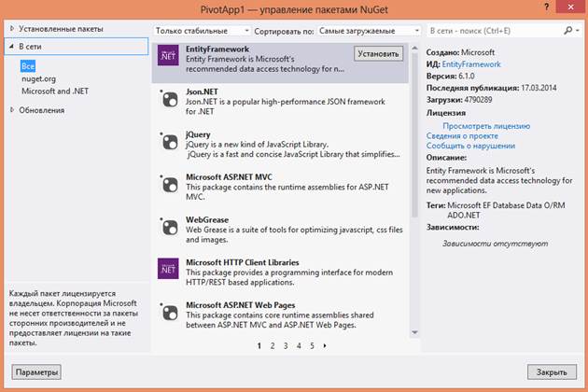This screenshot has width=588, height=392.
Task: Click the Json.NET package icon
Action: coord(169,99)
